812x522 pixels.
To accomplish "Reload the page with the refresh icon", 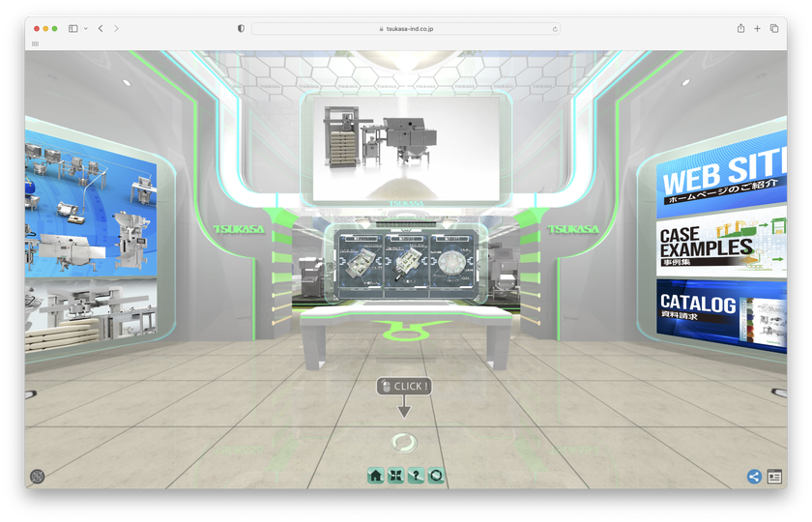I will [x=555, y=29].
